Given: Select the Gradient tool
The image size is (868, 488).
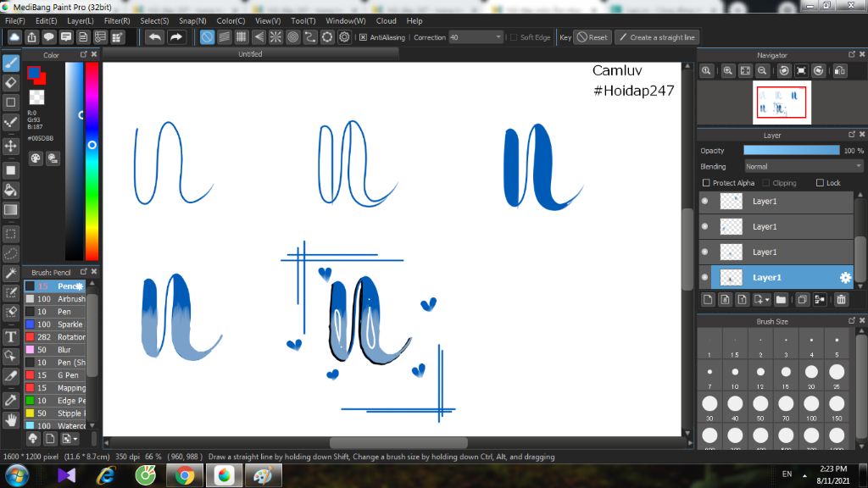Looking at the screenshot, I should coord(10,210).
